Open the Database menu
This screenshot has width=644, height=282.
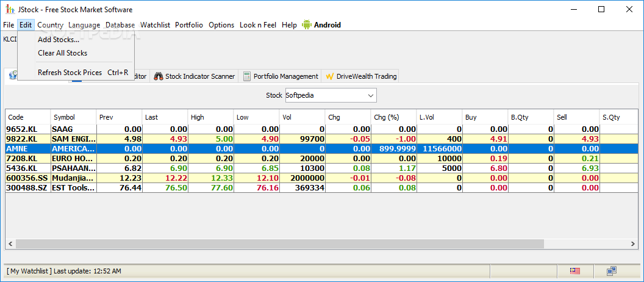point(120,24)
